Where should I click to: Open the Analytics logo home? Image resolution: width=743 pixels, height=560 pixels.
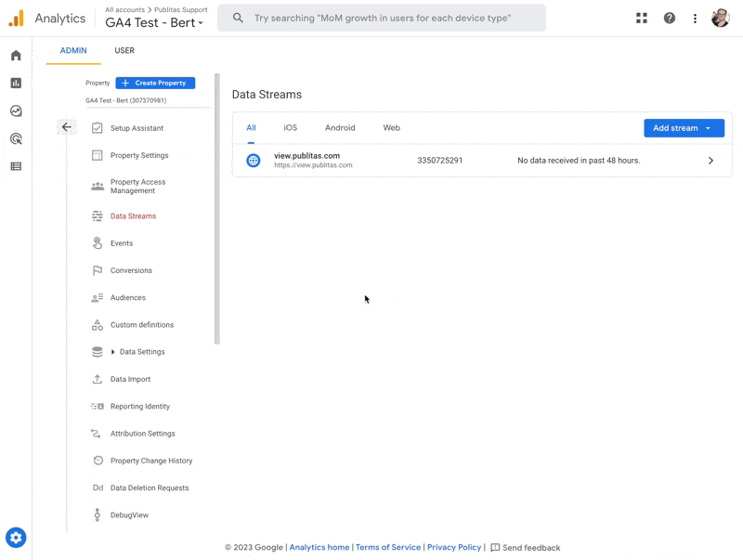(16, 19)
